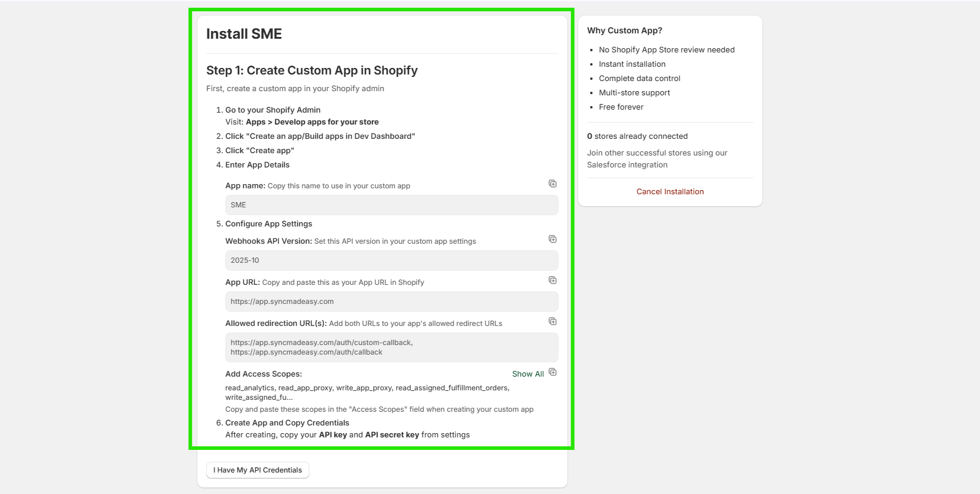
Task: Click the "Create App and Copy Credentials" step
Action: click(287, 423)
